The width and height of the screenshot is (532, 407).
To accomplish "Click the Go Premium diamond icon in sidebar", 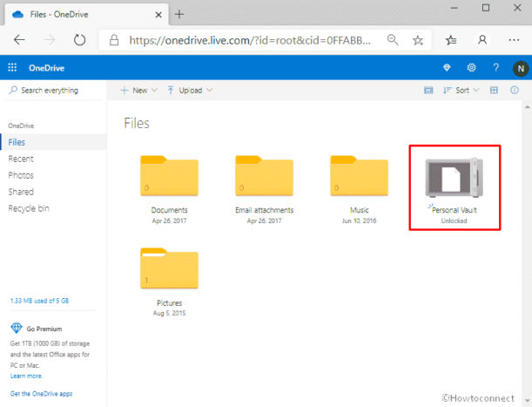I will pyautogui.click(x=17, y=329).
